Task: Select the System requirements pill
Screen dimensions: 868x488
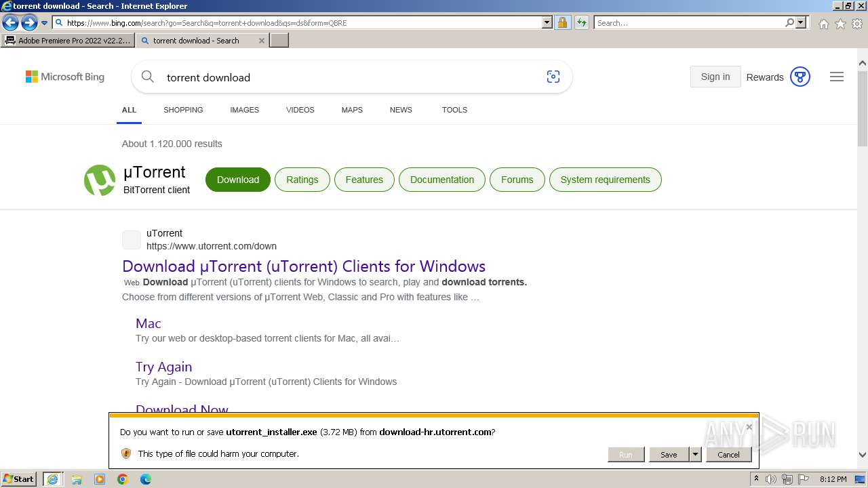Action: tap(605, 180)
